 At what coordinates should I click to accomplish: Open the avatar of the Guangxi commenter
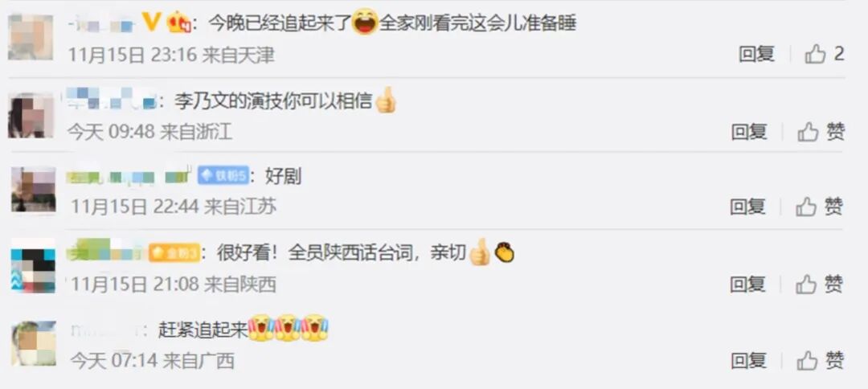click(33, 343)
